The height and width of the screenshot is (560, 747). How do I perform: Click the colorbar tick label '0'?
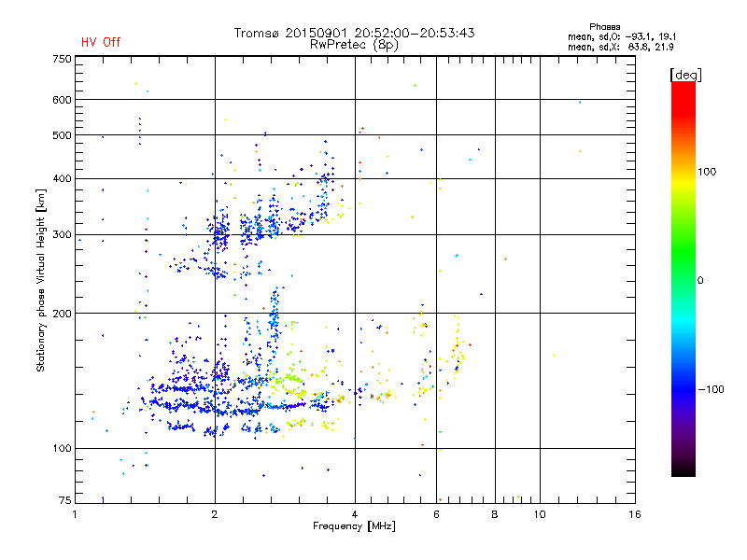click(x=700, y=281)
